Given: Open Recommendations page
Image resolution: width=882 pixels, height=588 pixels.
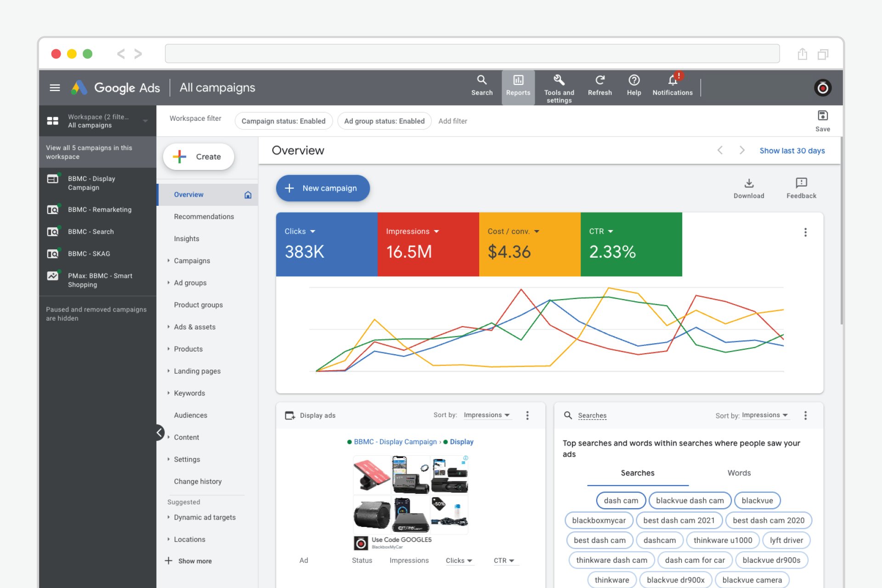Looking at the screenshot, I should pos(204,216).
